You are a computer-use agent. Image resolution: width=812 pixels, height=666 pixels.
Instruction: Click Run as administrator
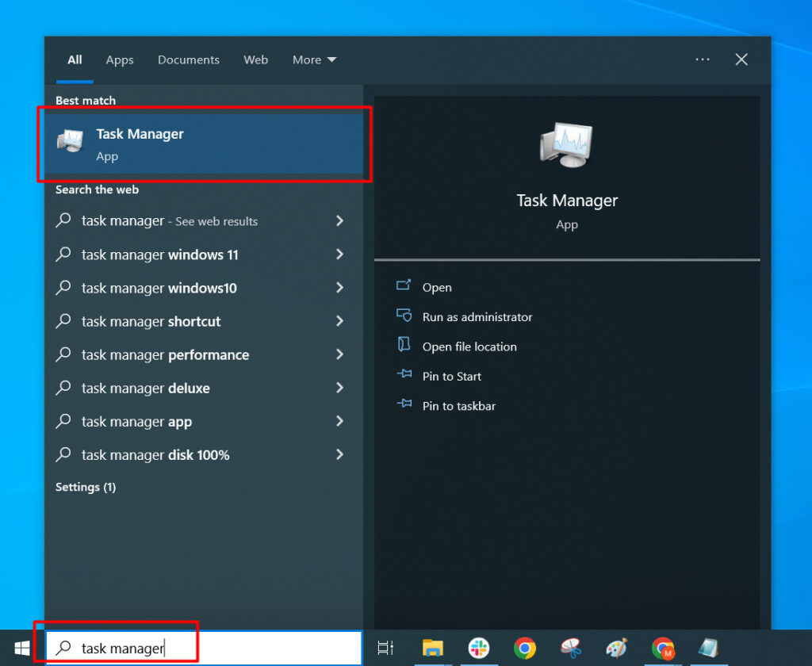coord(477,317)
